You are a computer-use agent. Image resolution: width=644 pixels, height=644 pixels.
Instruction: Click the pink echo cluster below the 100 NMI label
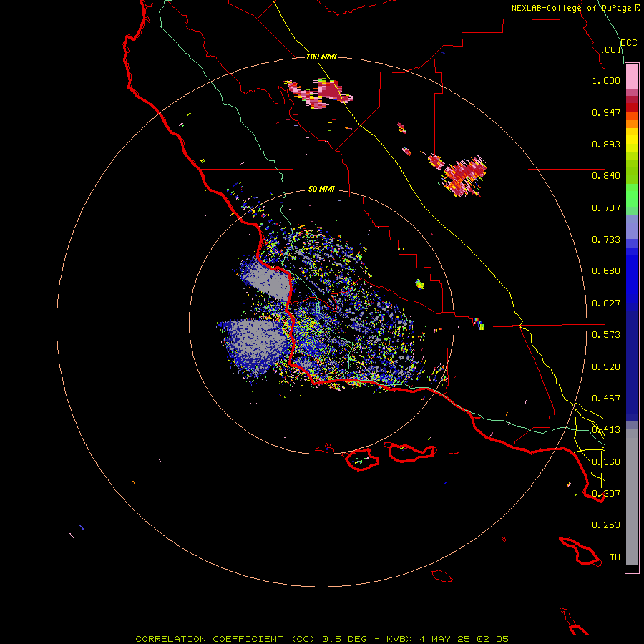coord(320,94)
